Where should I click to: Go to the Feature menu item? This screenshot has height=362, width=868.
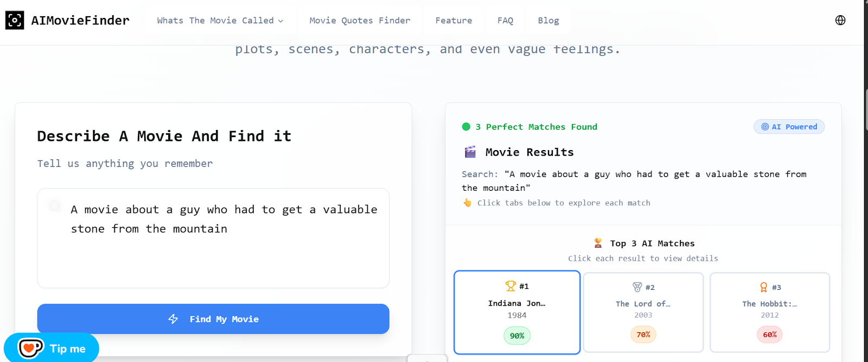pyautogui.click(x=454, y=21)
